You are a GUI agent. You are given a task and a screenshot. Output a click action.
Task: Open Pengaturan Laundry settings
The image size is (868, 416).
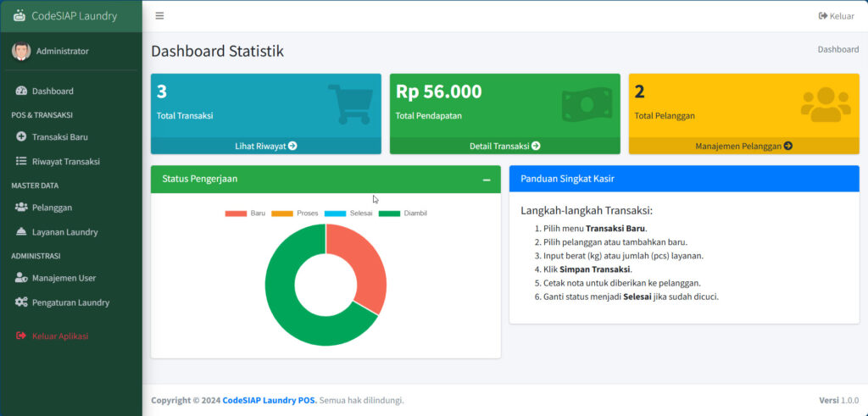[70, 302]
